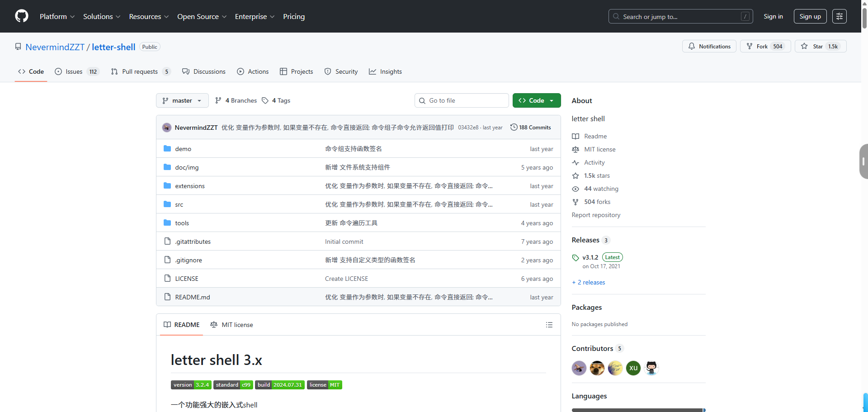View the 1.5k stars link
The height and width of the screenshot is (412, 868).
tap(591, 175)
